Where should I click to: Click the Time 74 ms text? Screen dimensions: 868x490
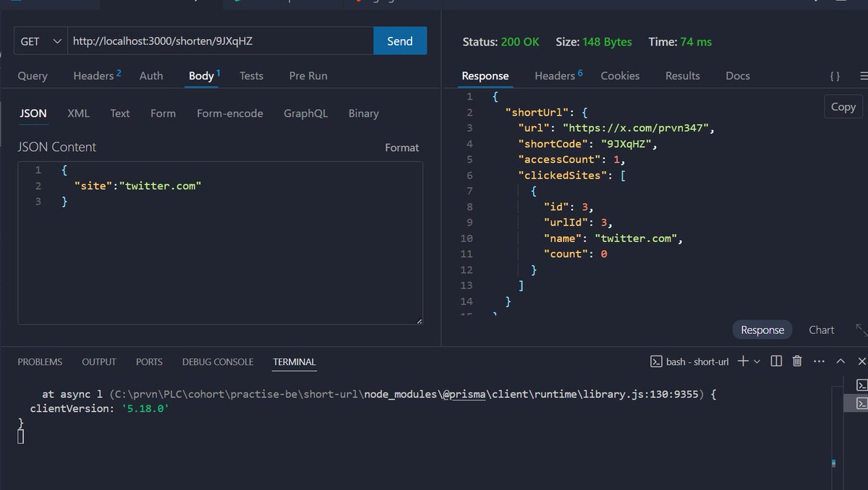click(680, 42)
